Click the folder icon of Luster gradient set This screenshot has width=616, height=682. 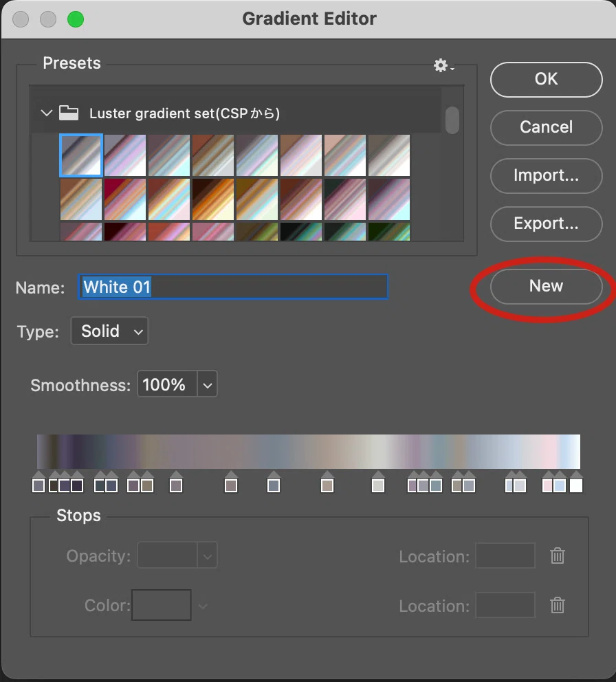[x=69, y=113]
